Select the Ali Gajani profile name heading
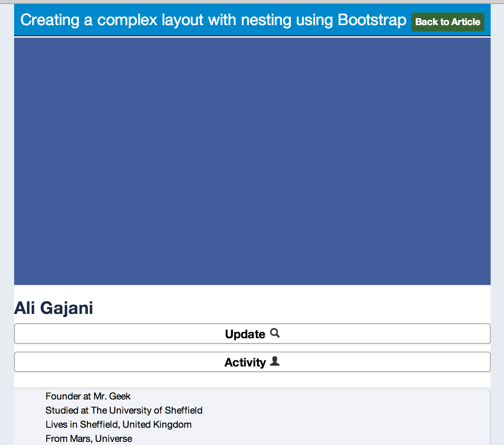 coord(54,308)
